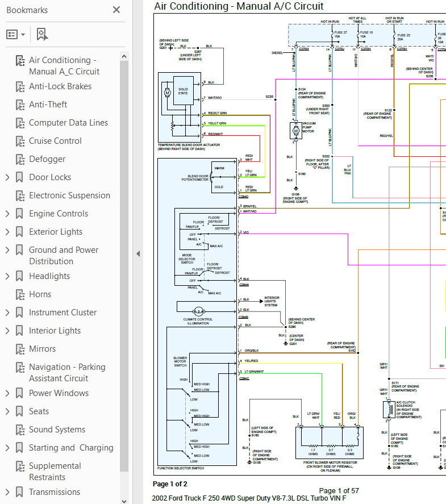The image size is (446, 504).
Task: Expand the Seats bookmark
Action: point(7,411)
